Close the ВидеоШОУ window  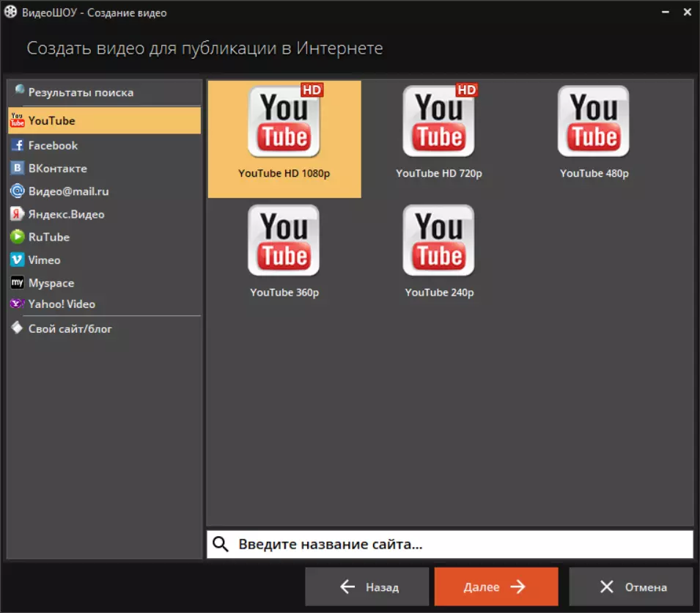coord(687,12)
